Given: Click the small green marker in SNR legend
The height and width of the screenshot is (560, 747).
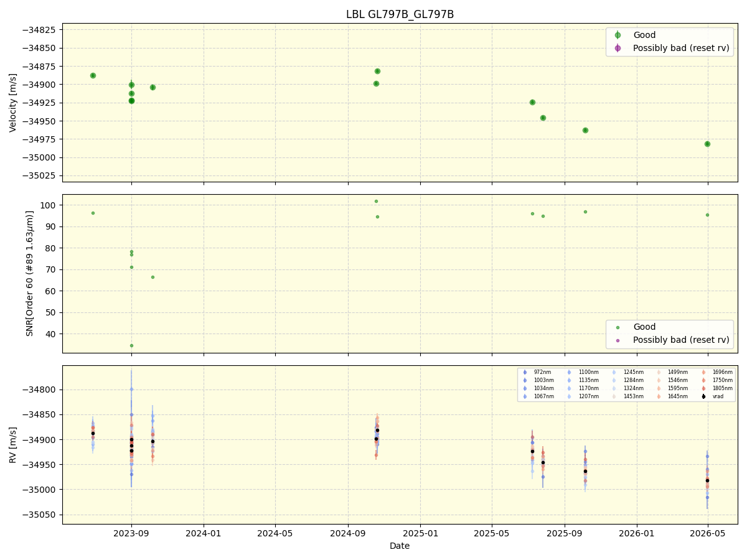Looking at the screenshot, I should 618,327.
